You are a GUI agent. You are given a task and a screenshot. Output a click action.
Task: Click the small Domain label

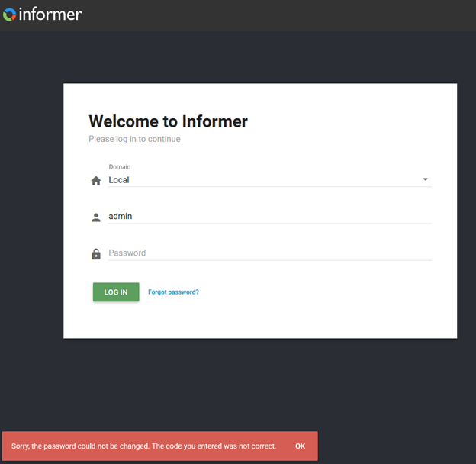(x=120, y=167)
